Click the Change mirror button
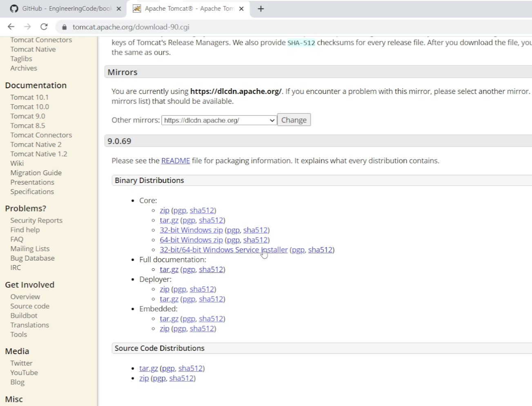This screenshot has width=532, height=406. pyautogui.click(x=294, y=120)
